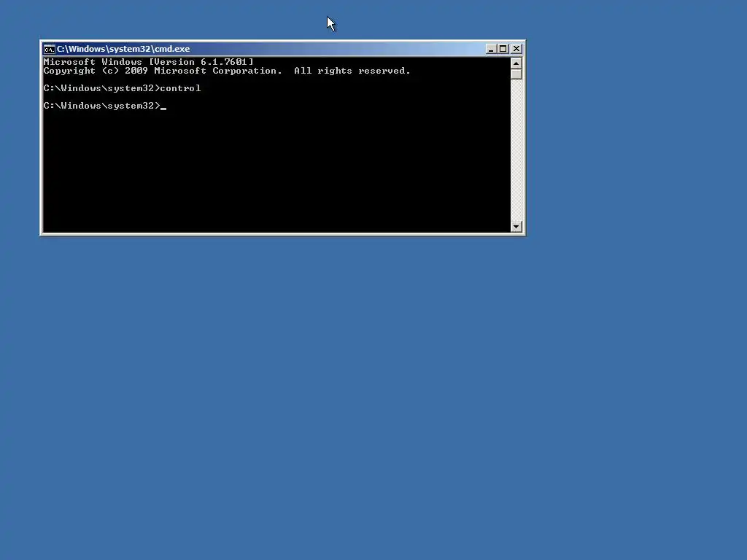Close the cmd.exe window
Viewport: 747px width, 560px height.
(x=516, y=49)
